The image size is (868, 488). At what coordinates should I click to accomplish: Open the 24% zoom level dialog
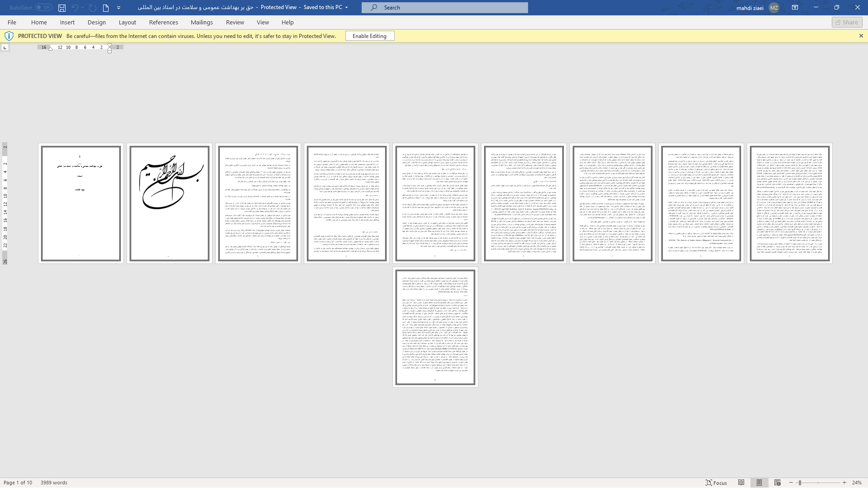coord(857,483)
